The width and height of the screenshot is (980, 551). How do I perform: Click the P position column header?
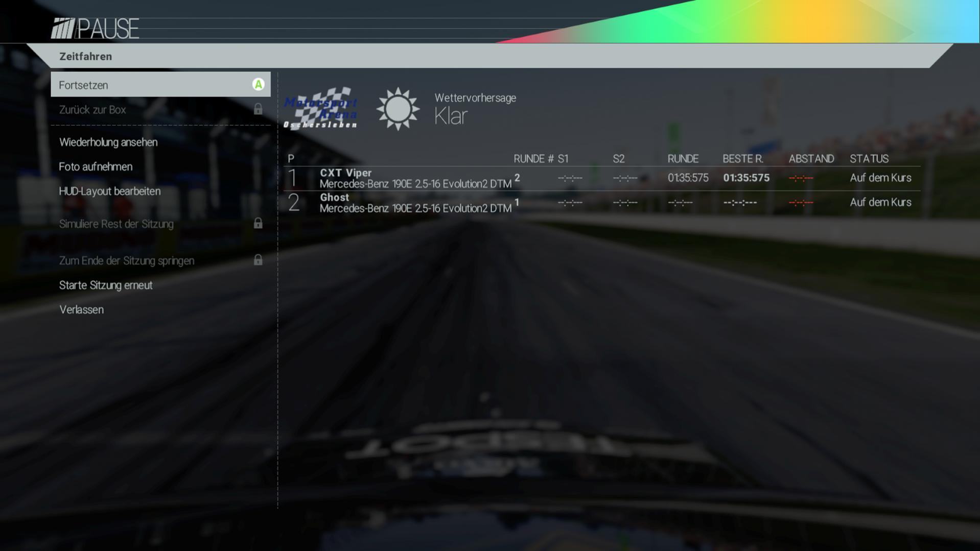tap(291, 159)
